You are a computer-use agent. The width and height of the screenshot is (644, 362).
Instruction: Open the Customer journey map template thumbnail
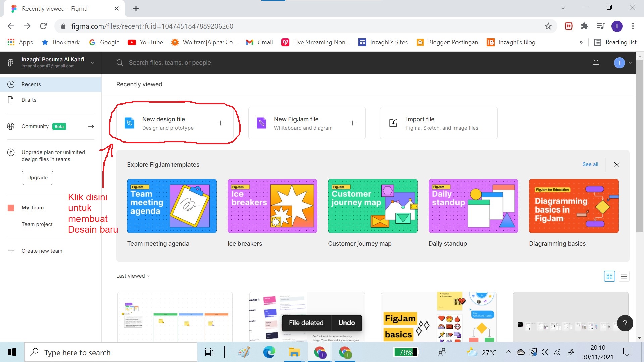pyautogui.click(x=373, y=206)
